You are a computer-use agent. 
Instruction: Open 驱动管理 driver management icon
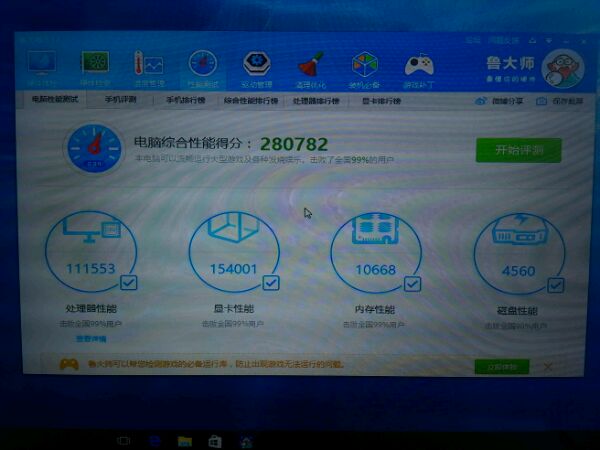[256, 64]
